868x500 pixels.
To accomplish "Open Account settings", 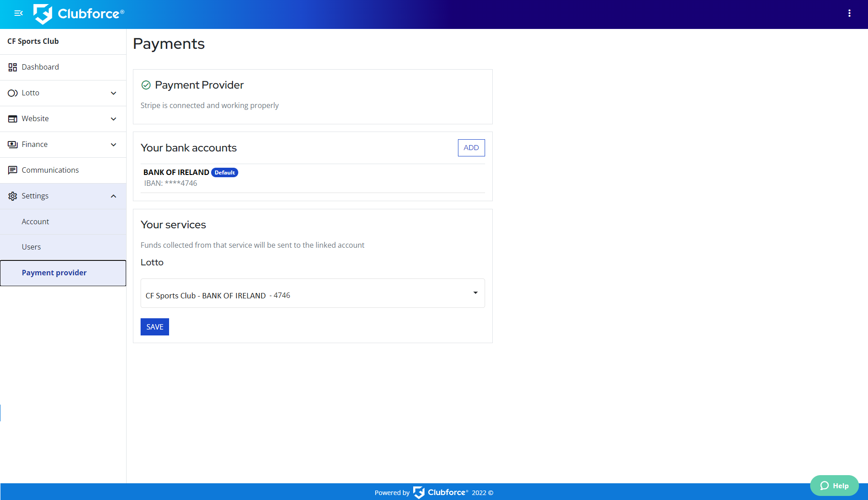I will click(x=63, y=222).
